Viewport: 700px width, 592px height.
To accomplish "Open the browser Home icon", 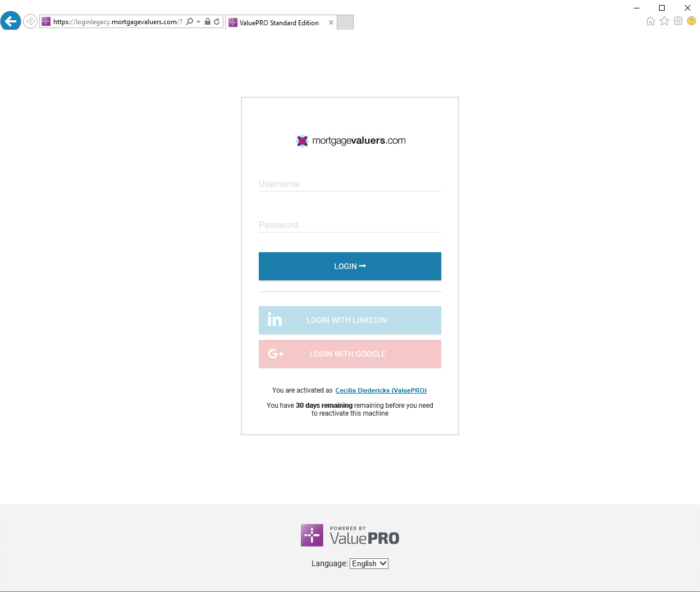I will pos(650,21).
